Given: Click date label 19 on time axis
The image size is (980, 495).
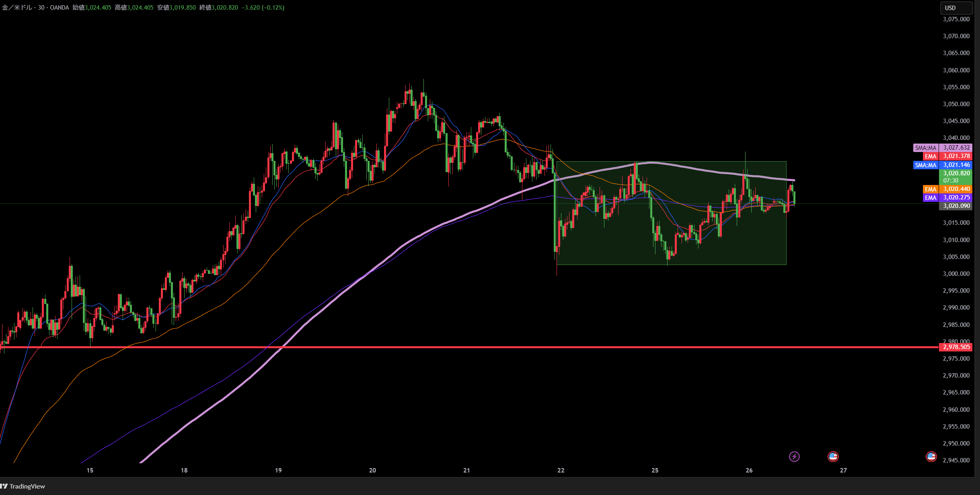Looking at the screenshot, I should [x=278, y=470].
